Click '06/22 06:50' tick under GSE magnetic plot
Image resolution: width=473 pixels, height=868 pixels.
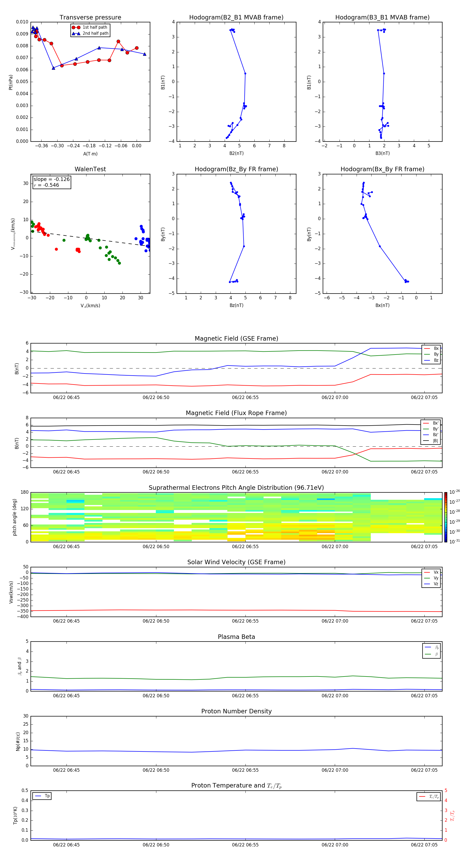(156, 398)
